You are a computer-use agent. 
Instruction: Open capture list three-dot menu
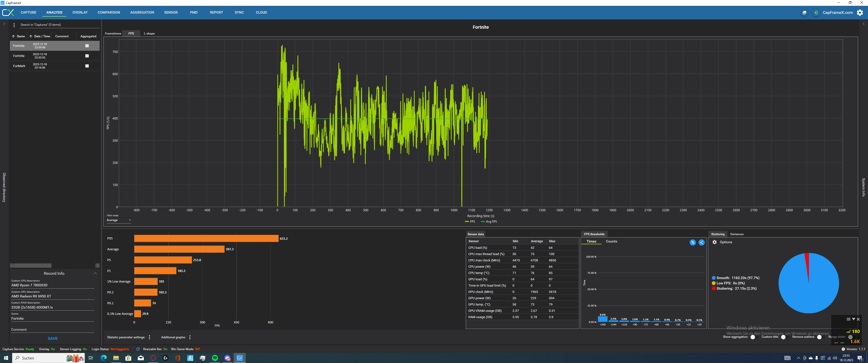click(14, 25)
